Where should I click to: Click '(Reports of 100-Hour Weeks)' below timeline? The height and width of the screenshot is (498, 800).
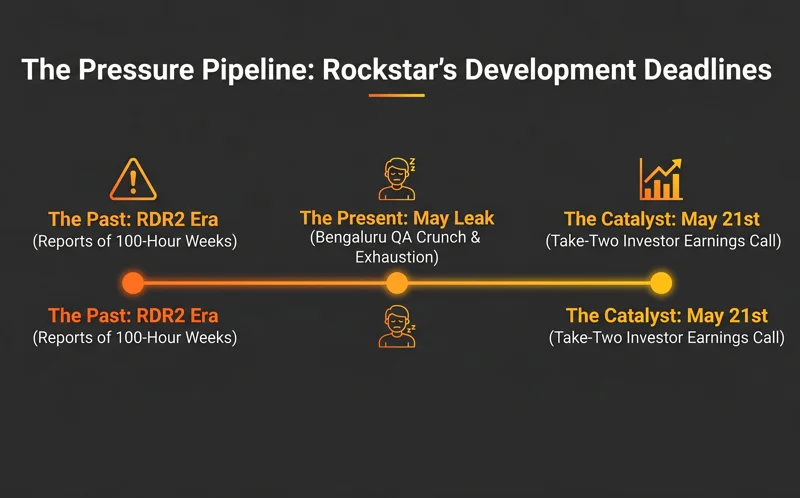(x=135, y=337)
